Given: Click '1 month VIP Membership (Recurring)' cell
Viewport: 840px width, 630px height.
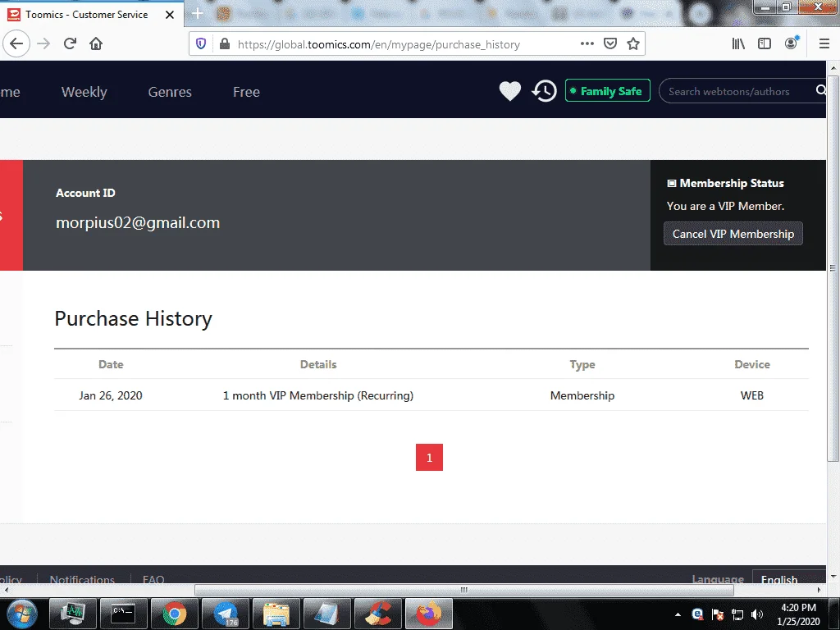Looking at the screenshot, I should (x=318, y=395).
